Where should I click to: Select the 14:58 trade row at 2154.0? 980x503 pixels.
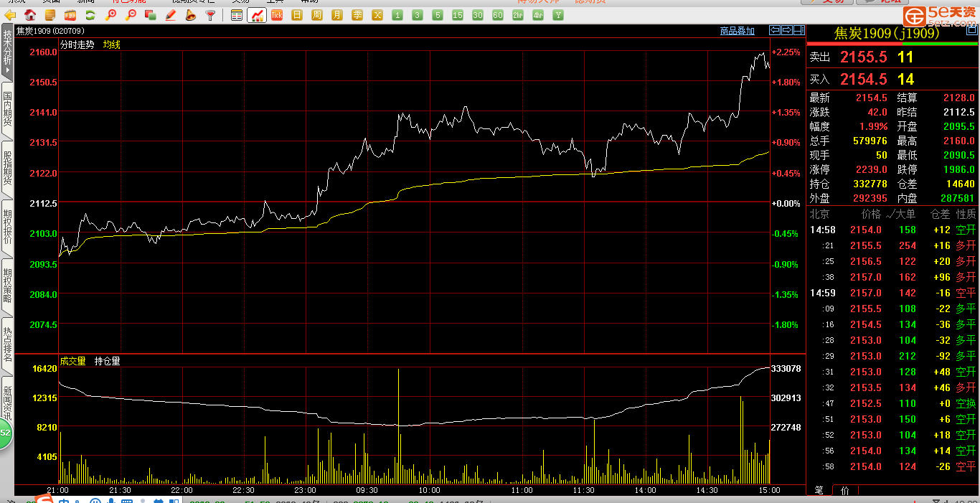click(x=893, y=230)
